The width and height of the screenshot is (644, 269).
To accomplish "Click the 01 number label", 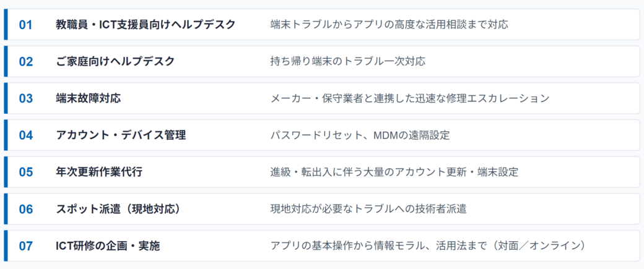I will click(25, 25).
